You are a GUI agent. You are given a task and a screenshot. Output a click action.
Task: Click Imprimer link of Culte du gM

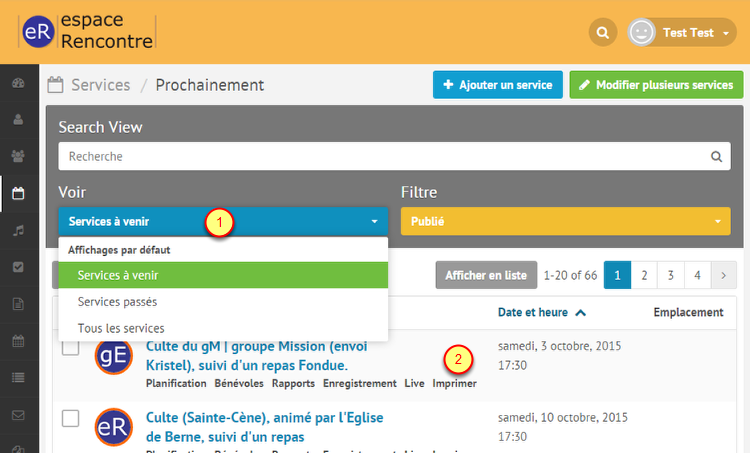click(454, 383)
